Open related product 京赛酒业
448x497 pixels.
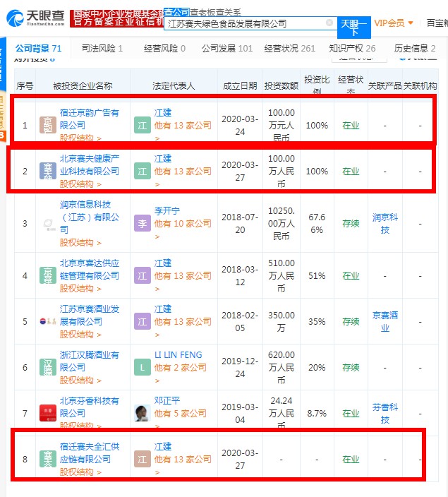pos(385,321)
